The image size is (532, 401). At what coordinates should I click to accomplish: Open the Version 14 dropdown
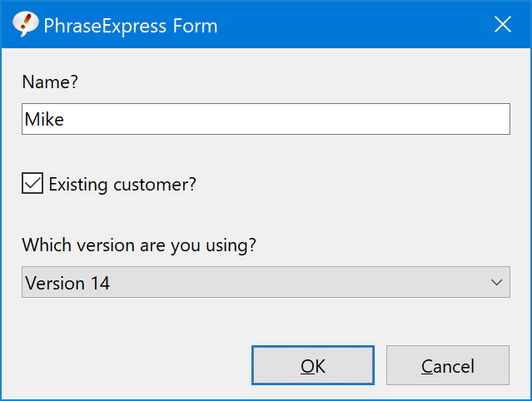click(266, 282)
